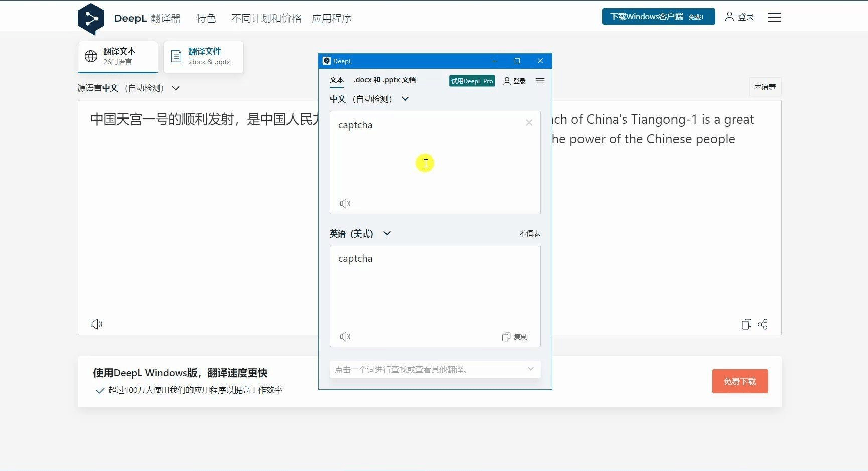Click the app translated text output field
The height and width of the screenshot is (471, 868).
435,296
